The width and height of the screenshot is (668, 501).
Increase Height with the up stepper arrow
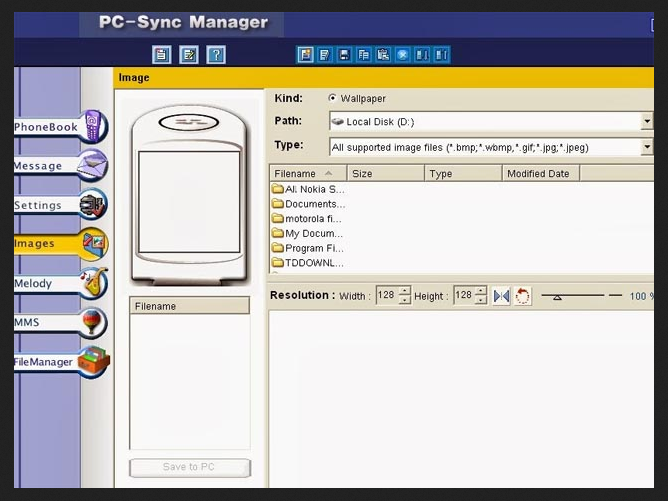[x=481, y=291]
